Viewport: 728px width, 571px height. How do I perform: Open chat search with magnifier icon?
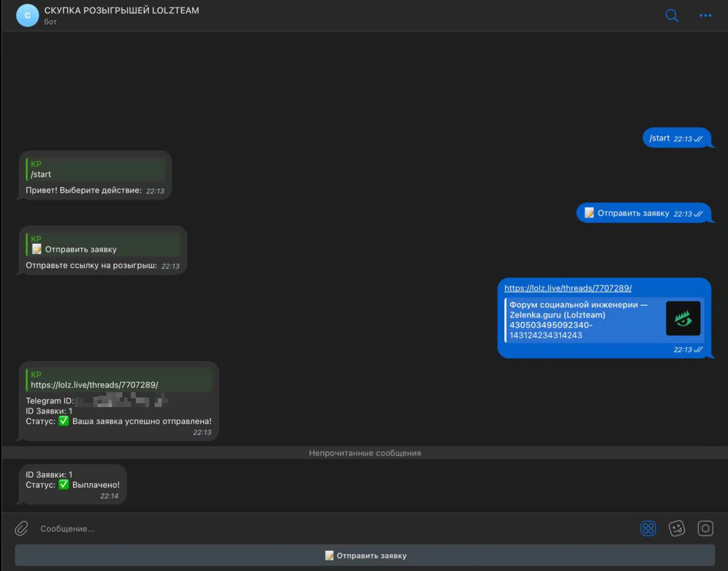[671, 16]
